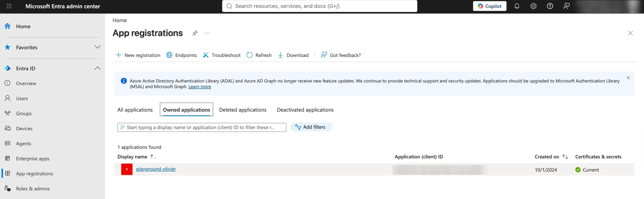Open Overview in the sidebar
The image size is (644, 199).
tap(26, 83)
